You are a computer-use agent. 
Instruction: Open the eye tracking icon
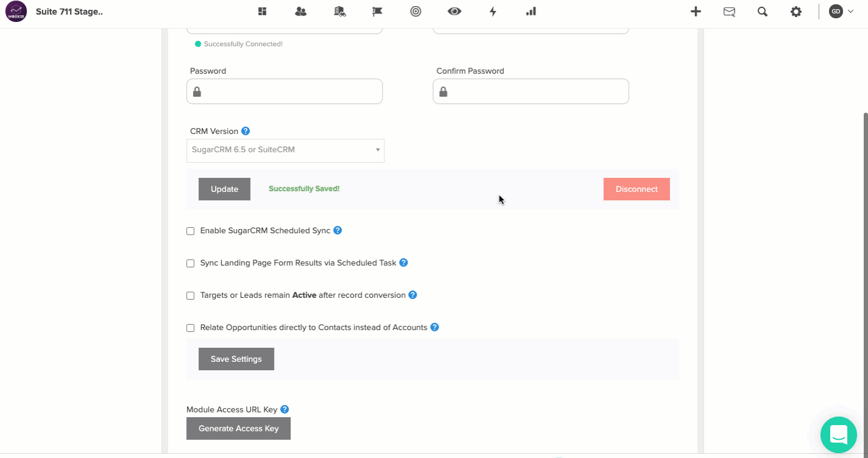click(x=454, y=11)
